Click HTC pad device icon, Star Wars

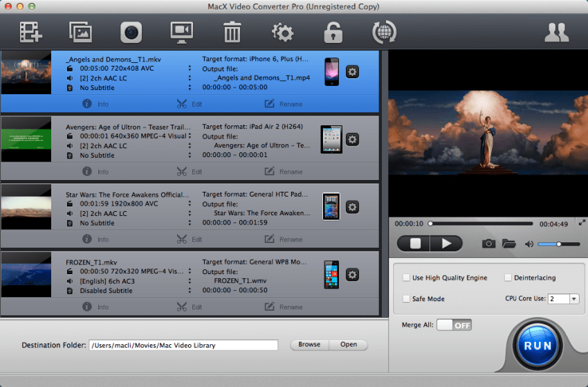[x=331, y=207]
